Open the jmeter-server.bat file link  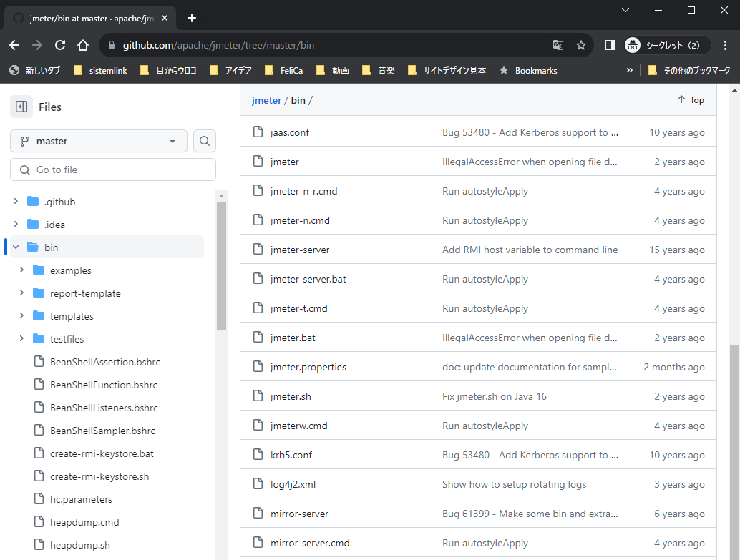tap(308, 280)
